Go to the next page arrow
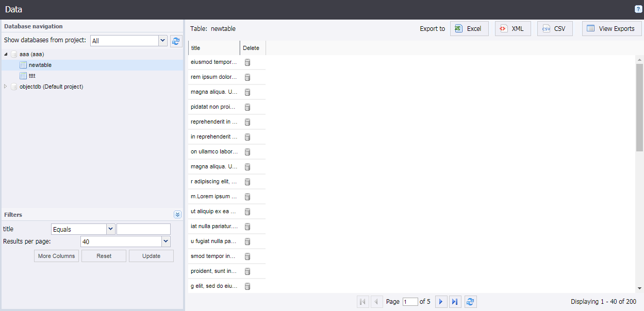Image resolution: width=644 pixels, height=311 pixels. click(441, 301)
